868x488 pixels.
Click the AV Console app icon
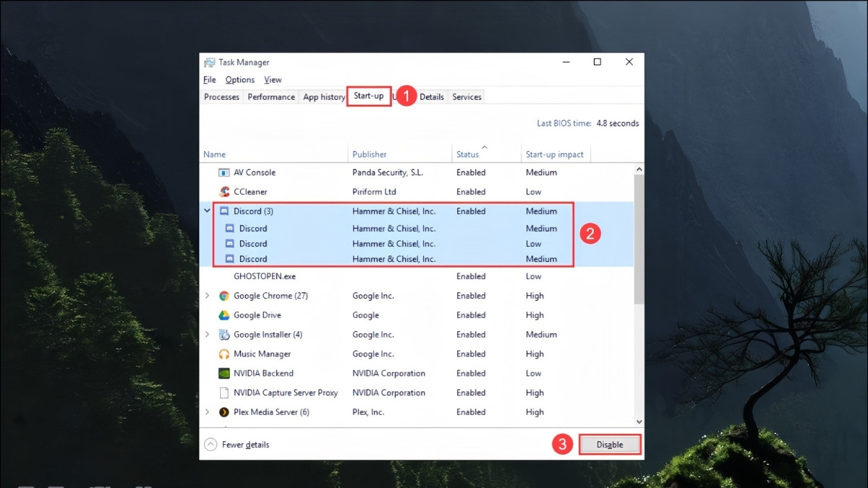224,173
